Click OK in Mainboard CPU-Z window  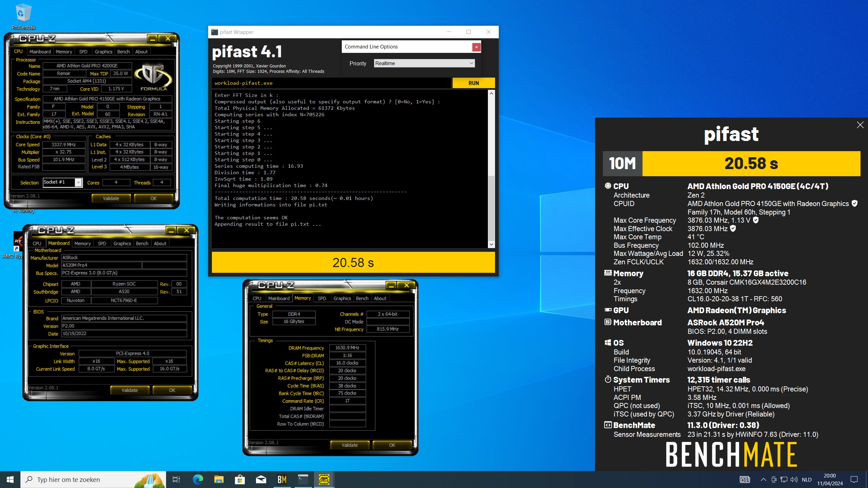click(x=172, y=390)
